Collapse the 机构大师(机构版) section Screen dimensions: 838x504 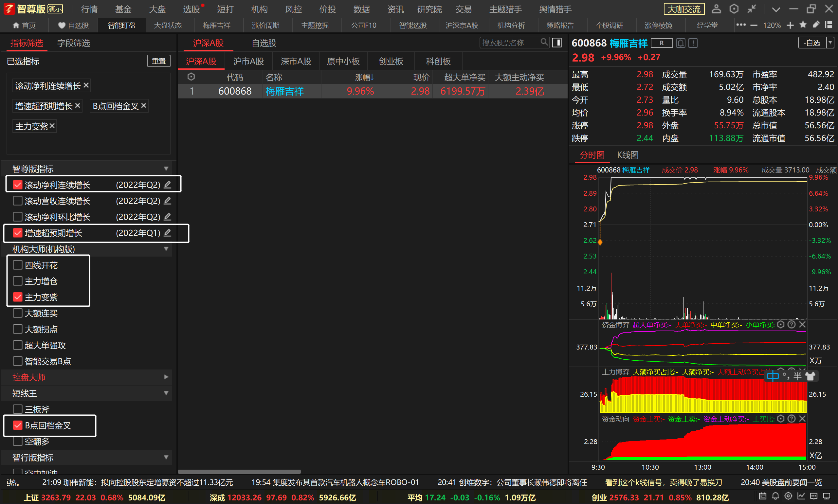coord(166,249)
